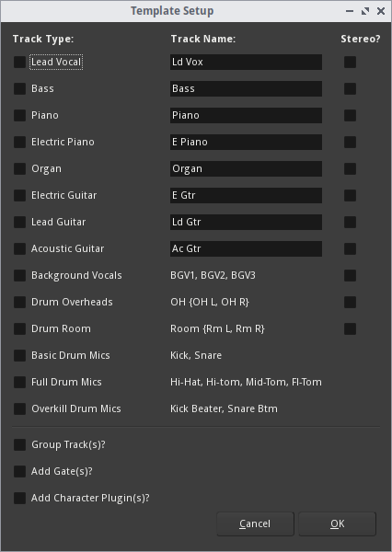Check the Overkill Drum Mics option
The width and height of the screenshot is (392, 552).
(x=19, y=408)
